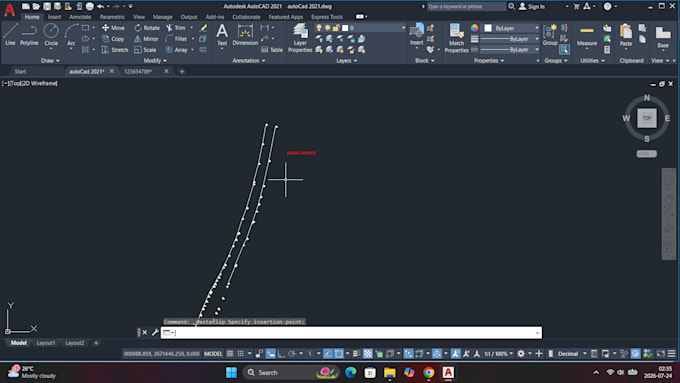Open the ByLayer object color dropdown
The width and height of the screenshot is (680, 383).
536,28
